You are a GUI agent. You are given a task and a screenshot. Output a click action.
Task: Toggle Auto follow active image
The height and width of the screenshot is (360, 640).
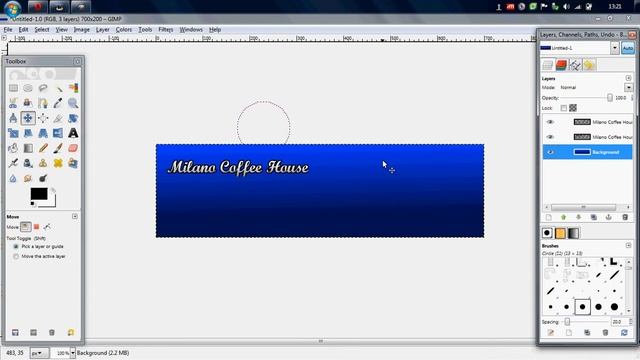628,48
